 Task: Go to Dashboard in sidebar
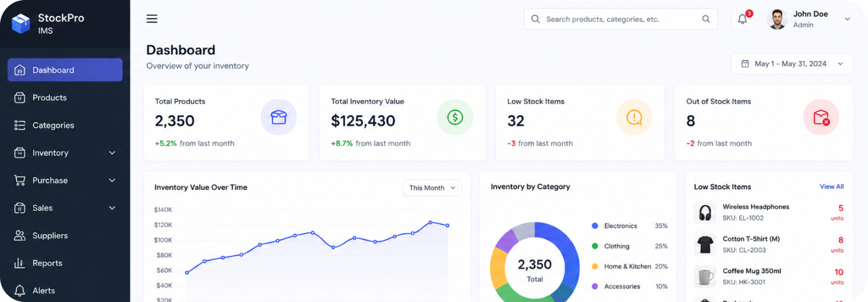click(x=65, y=70)
